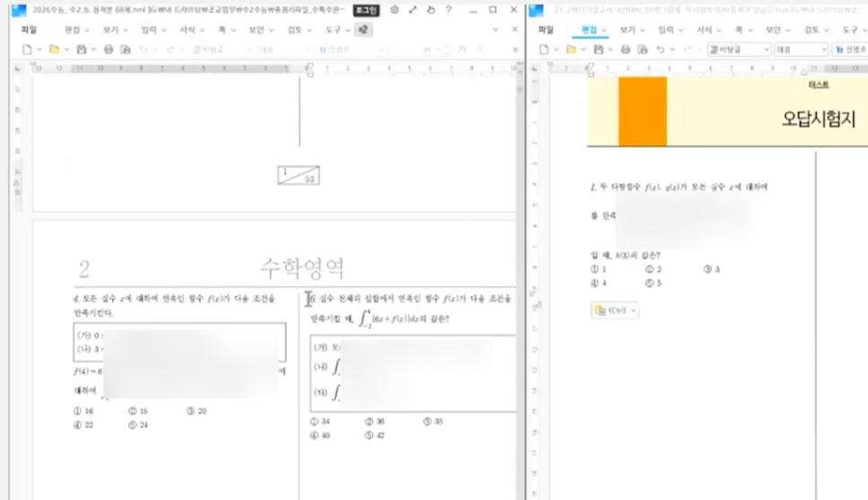This screenshot has height=500, width=868.
Task: Open the 파일 menu in right window
Action: [x=545, y=30]
